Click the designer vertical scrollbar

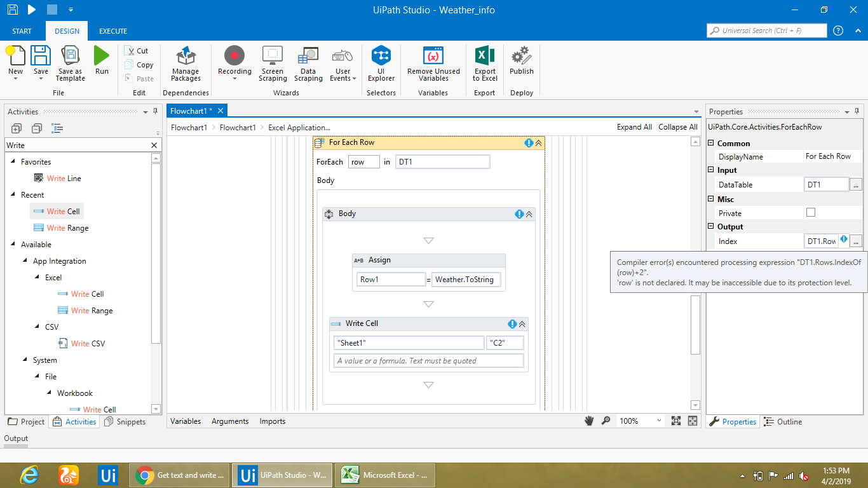pos(695,324)
